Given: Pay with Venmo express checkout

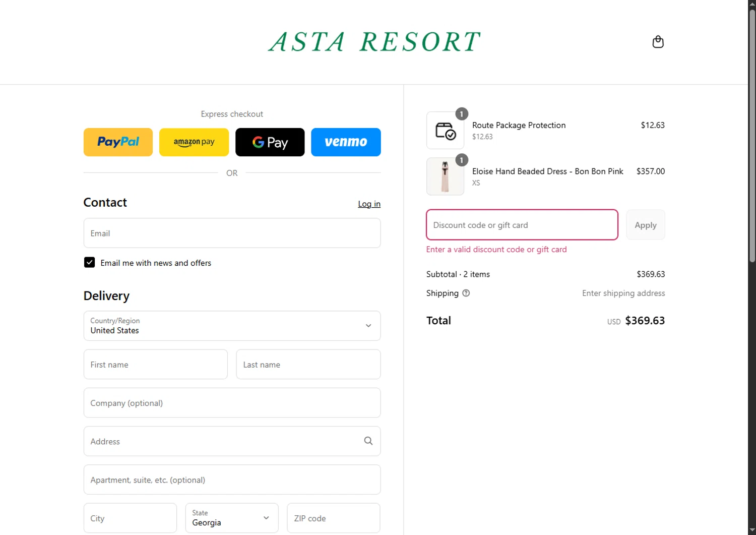Looking at the screenshot, I should (x=346, y=142).
